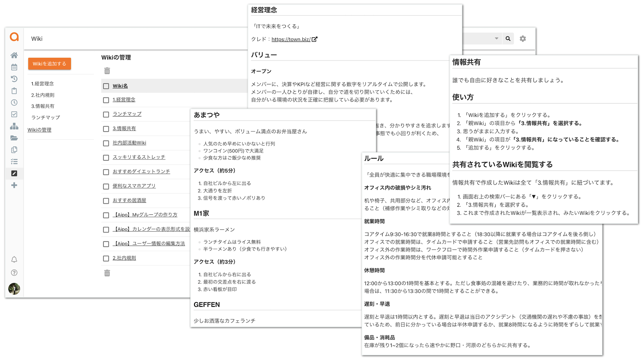This screenshot has height=360, width=644.
Task: Open the 3.情報共有 link in the list
Action: [x=124, y=128]
